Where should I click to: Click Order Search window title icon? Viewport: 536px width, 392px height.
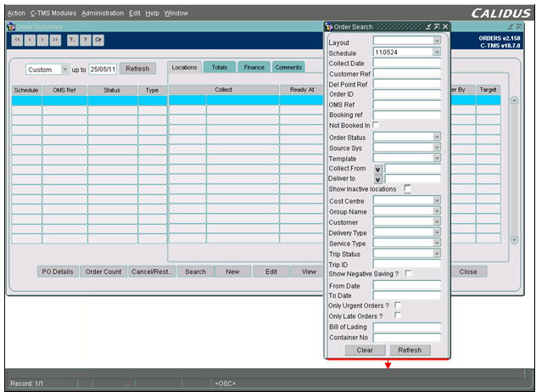(329, 26)
